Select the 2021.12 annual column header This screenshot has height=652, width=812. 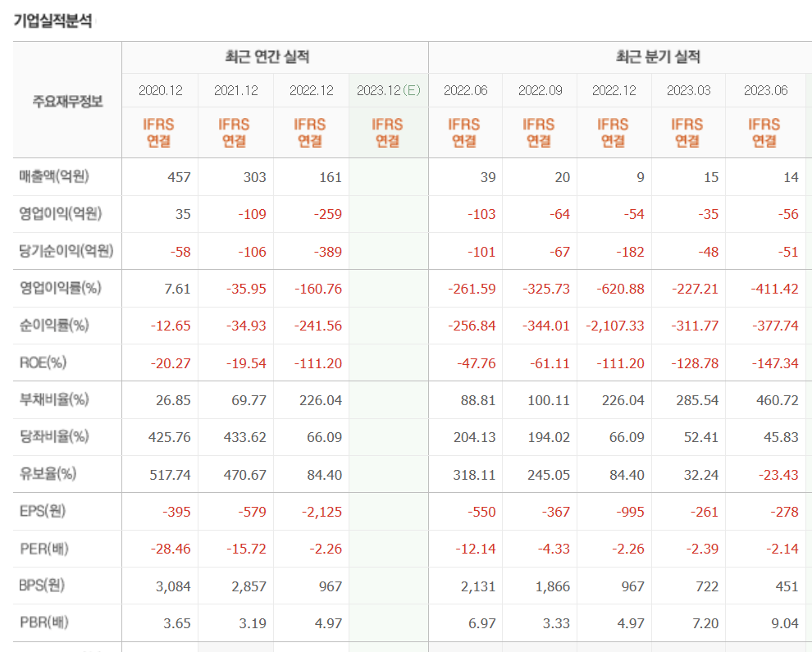(236, 91)
